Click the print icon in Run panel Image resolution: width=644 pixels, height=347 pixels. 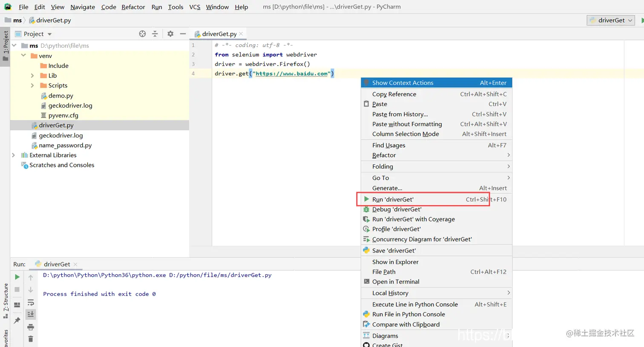31,327
